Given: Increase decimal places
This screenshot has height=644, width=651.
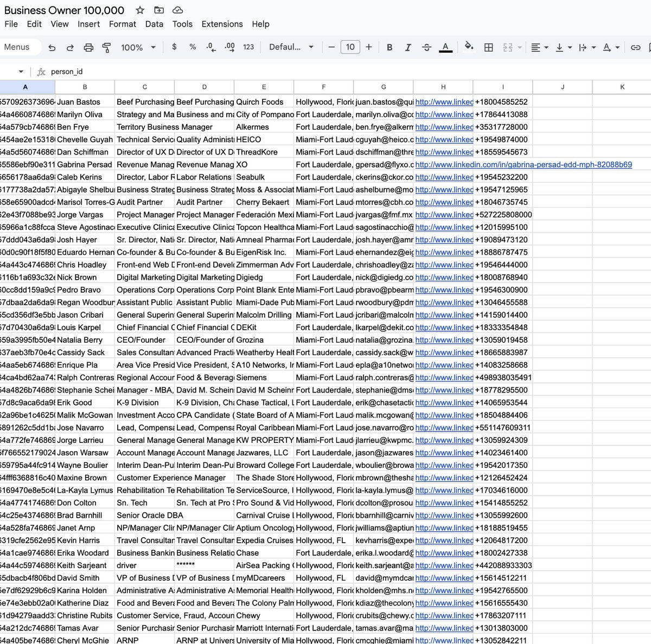Looking at the screenshot, I should [x=229, y=47].
